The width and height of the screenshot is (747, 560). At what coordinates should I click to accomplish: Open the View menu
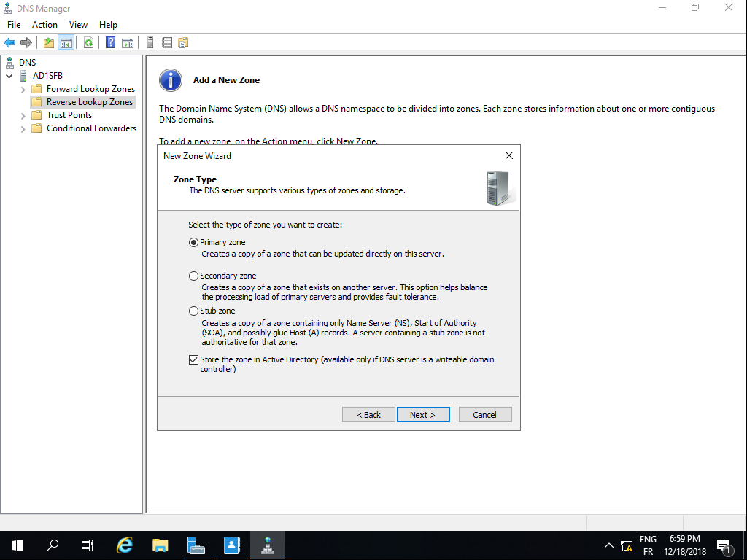click(78, 25)
